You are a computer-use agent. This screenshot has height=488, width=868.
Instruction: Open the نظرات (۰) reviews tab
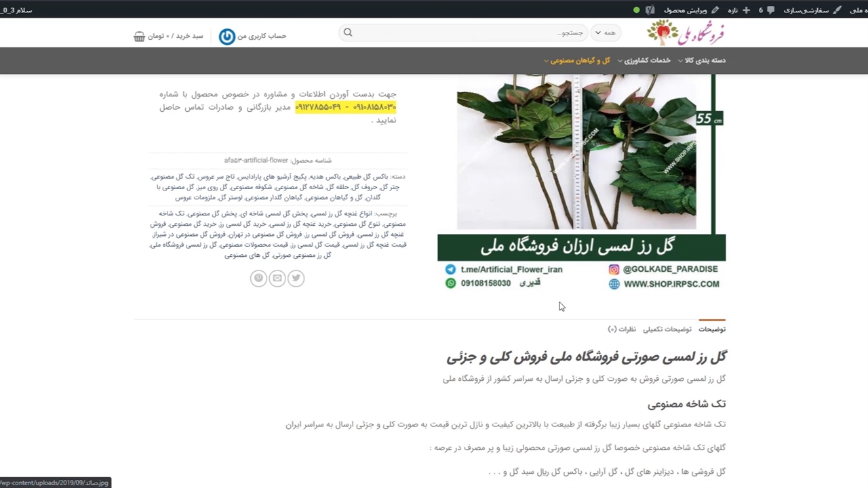[622, 329]
